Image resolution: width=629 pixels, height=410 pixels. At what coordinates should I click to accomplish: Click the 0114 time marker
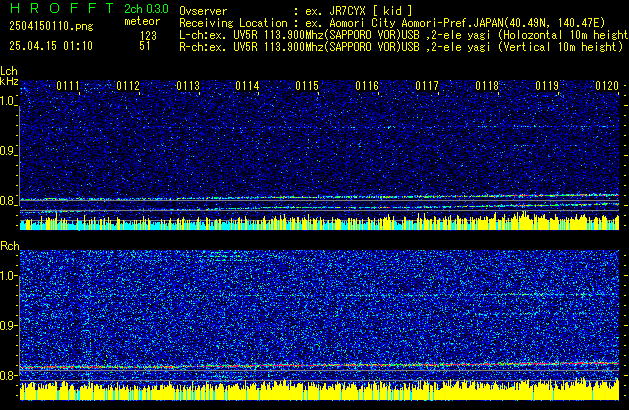[x=247, y=86]
